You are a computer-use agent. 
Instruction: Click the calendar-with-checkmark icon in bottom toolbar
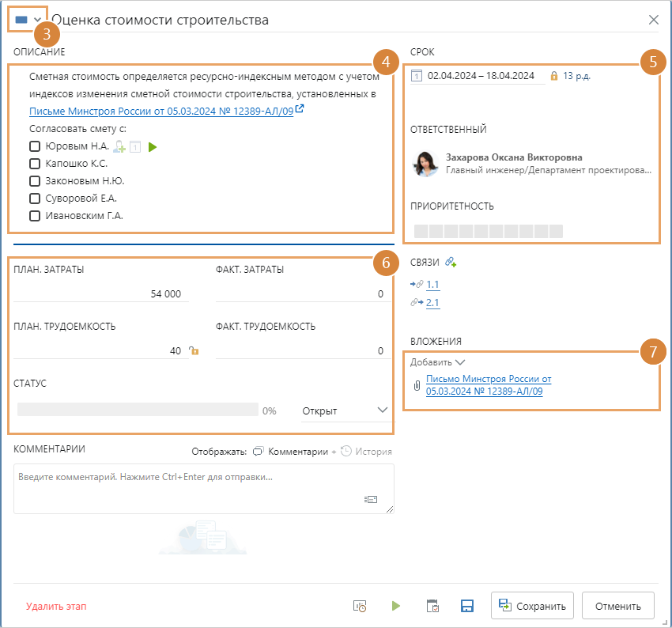tap(432, 606)
